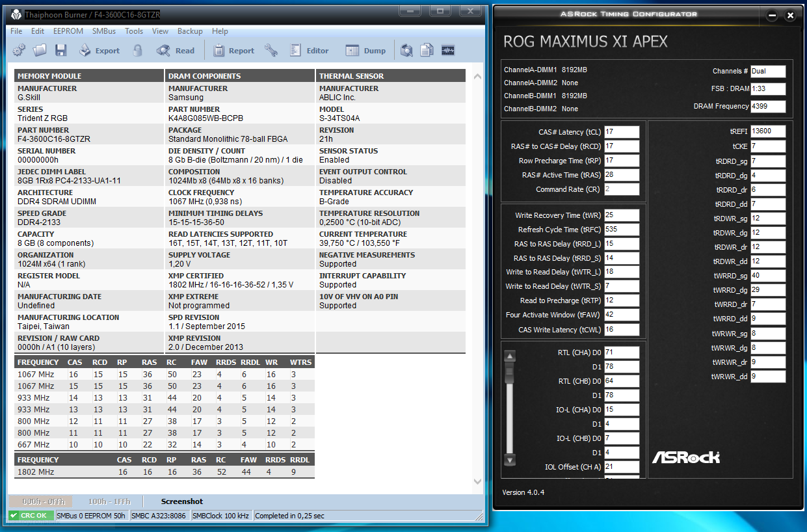Click the tWRWR_dd value field

pyautogui.click(x=768, y=377)
